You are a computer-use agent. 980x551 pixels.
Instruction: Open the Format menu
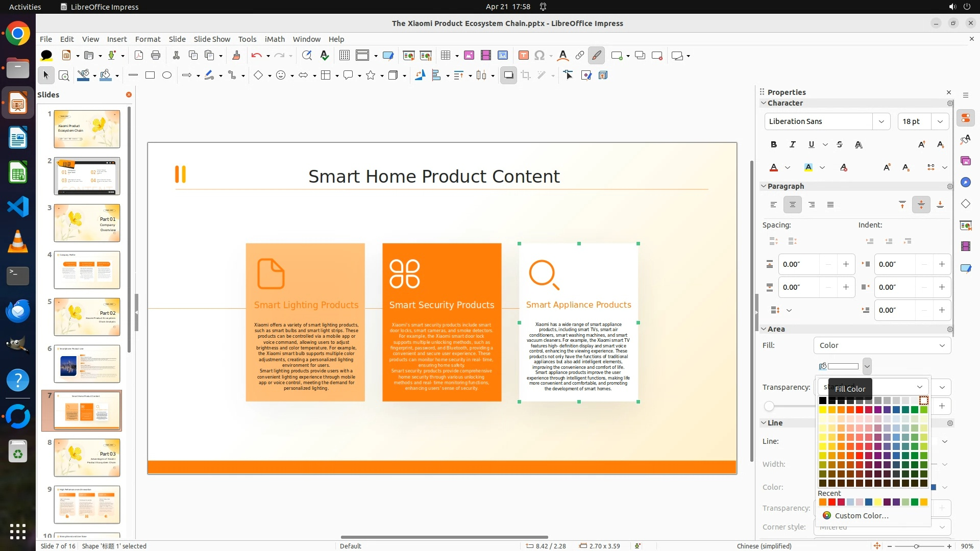[148, 39]
